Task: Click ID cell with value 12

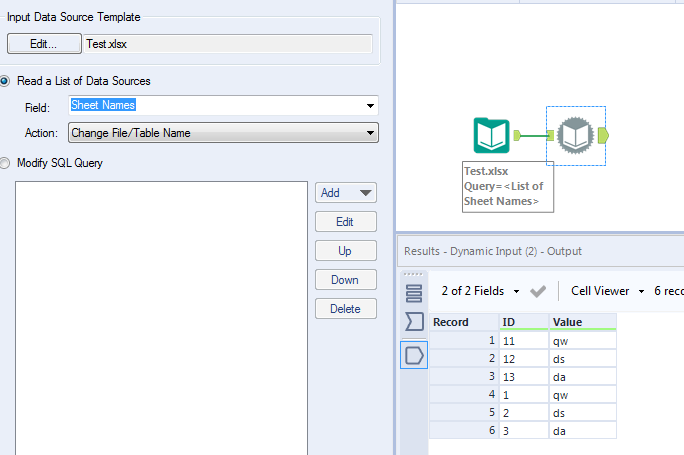Action: pos(524,359)
